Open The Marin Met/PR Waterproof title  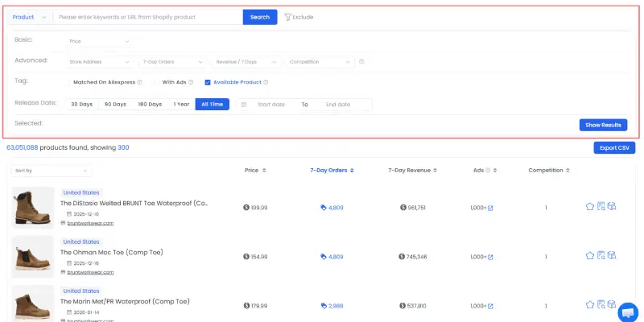tap(126, 301)
